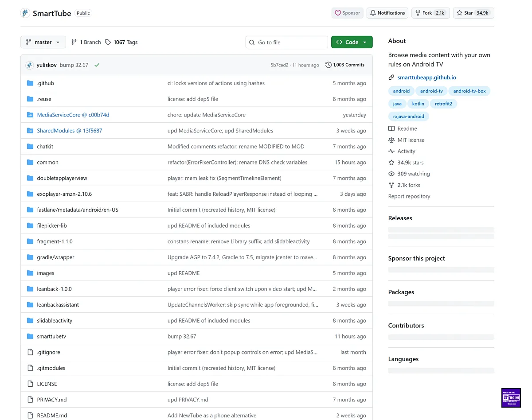Click the yuliskov avatar icon
Viewport: 532px width, 420px height.
coord(30,65)
